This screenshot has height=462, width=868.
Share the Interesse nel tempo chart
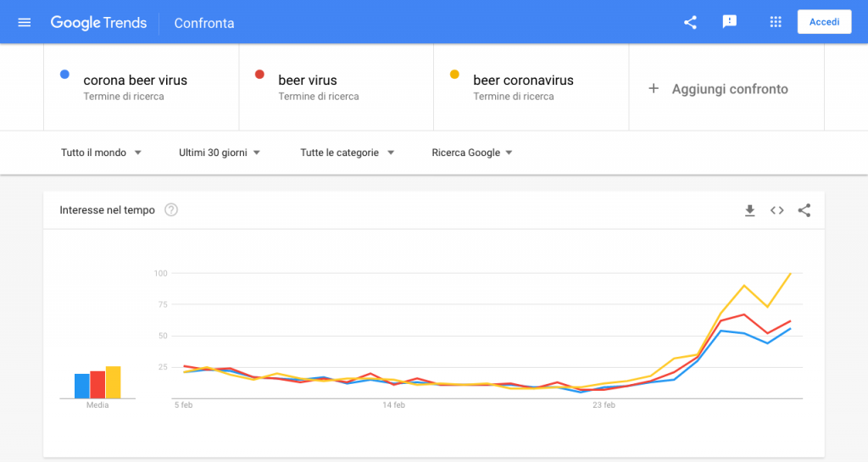pyautogui.click(x=804, y=210)
